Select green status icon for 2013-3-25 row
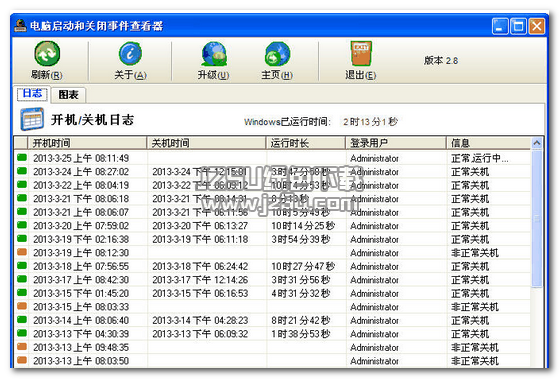The image size is (560, 379). click(x=22, y=157)
